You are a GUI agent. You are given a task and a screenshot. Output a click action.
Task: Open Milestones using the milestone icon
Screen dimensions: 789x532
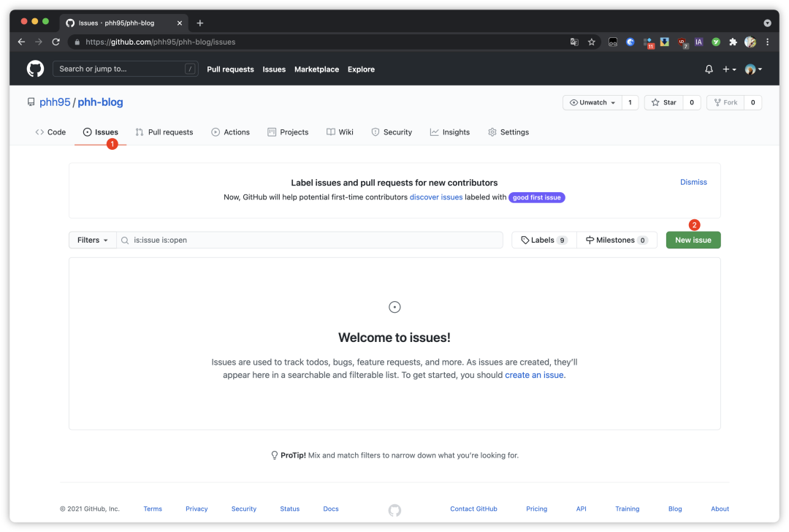tap(589, 240)
